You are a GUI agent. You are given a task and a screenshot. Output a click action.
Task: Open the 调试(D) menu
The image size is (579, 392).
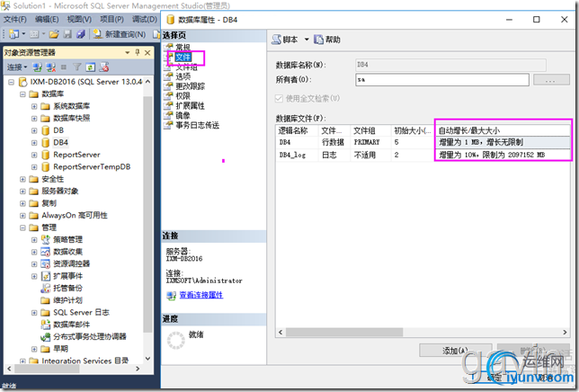145,19
